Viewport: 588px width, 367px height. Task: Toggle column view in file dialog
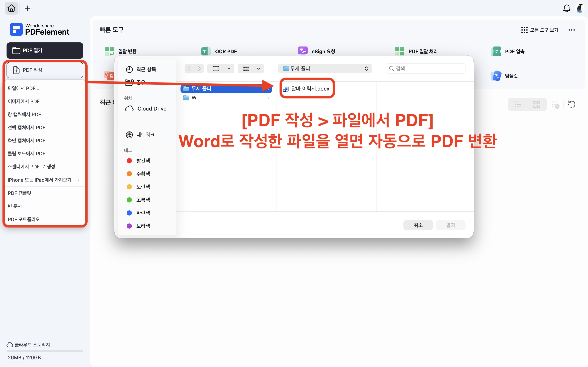point(216,69)
